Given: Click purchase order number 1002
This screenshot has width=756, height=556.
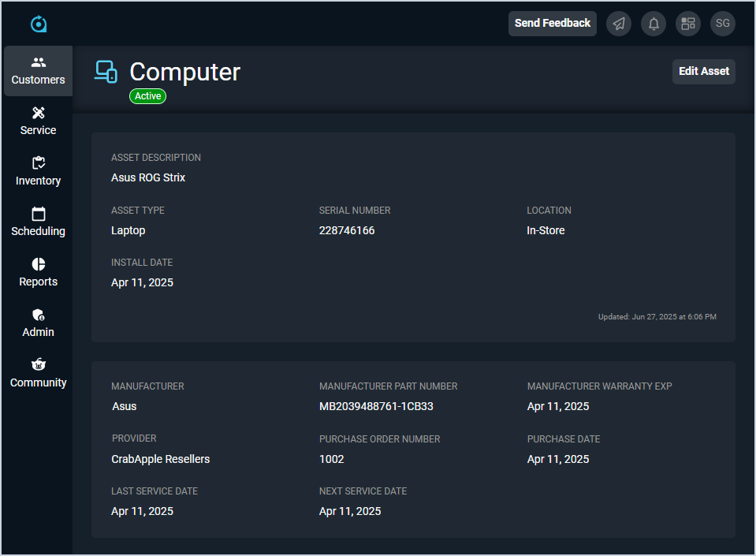Looking at the screenshot, I should [332, 459].
